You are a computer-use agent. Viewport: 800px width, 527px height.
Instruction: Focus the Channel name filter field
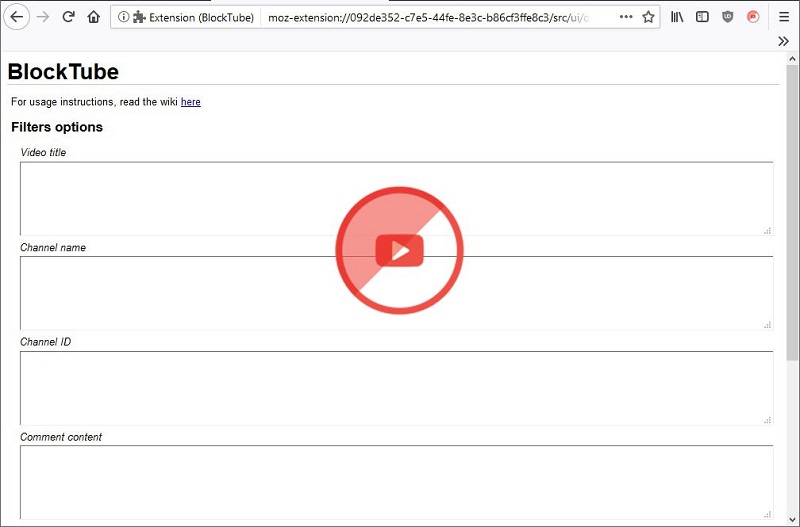(396, 292)
